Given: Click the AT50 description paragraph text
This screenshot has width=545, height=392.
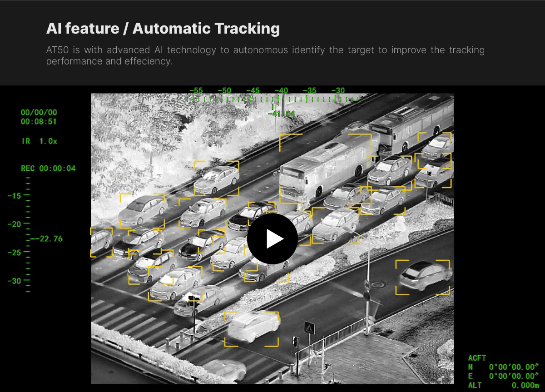Looking at the screenshot, I should [x=265, y=55].
